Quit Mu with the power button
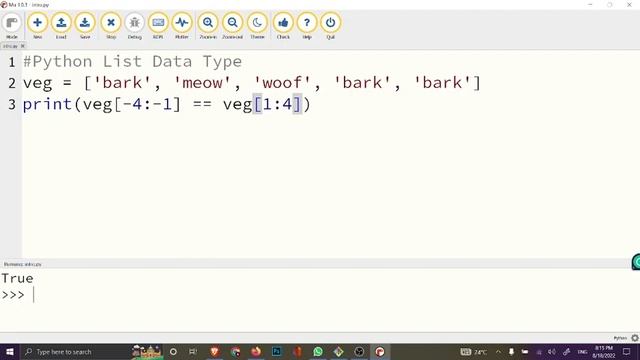The image size is (640, 360). 331,26
